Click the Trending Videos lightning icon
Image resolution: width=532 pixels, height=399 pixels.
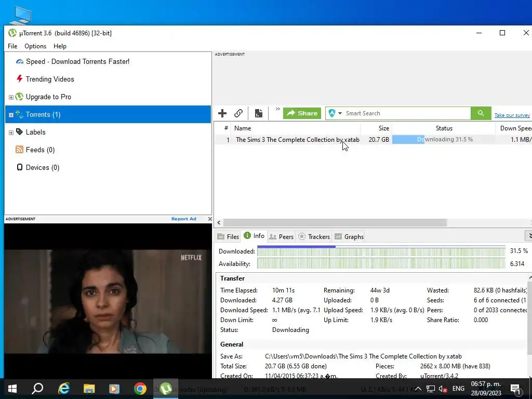19,79
